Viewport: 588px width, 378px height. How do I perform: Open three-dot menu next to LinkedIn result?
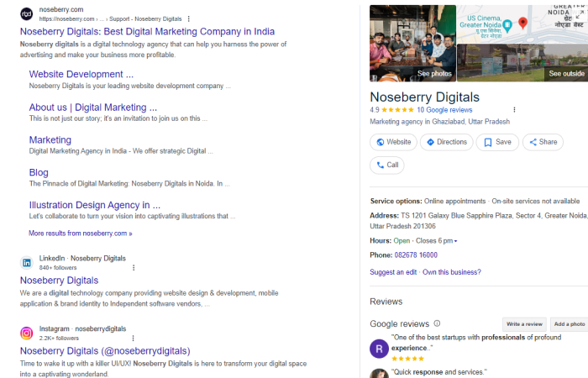133,267
